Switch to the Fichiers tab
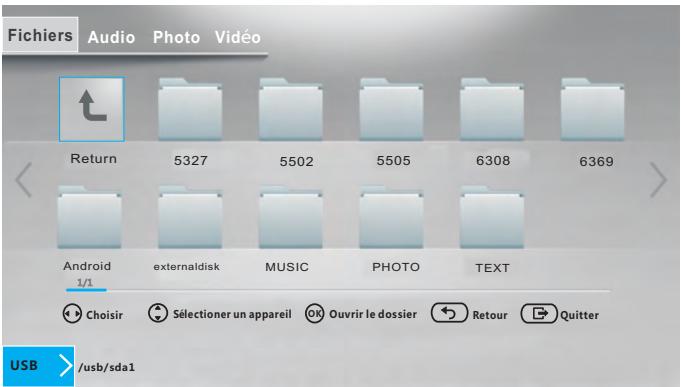 40,35
